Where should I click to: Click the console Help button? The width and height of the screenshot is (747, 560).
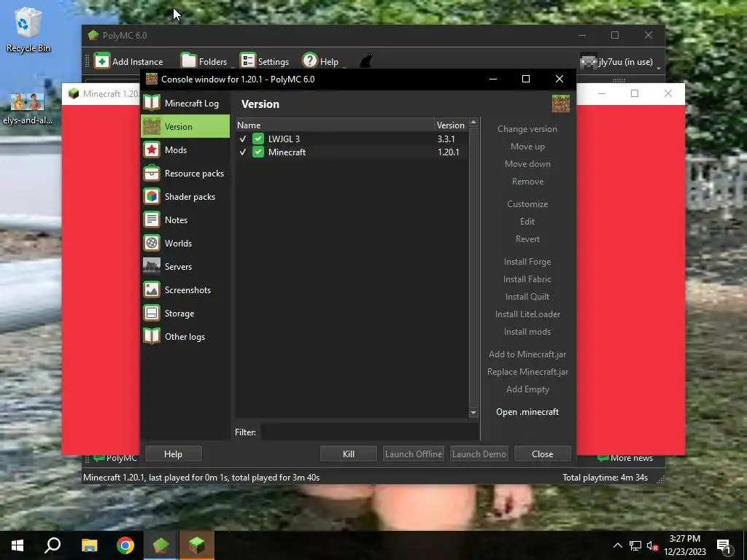tap(173, 454)
